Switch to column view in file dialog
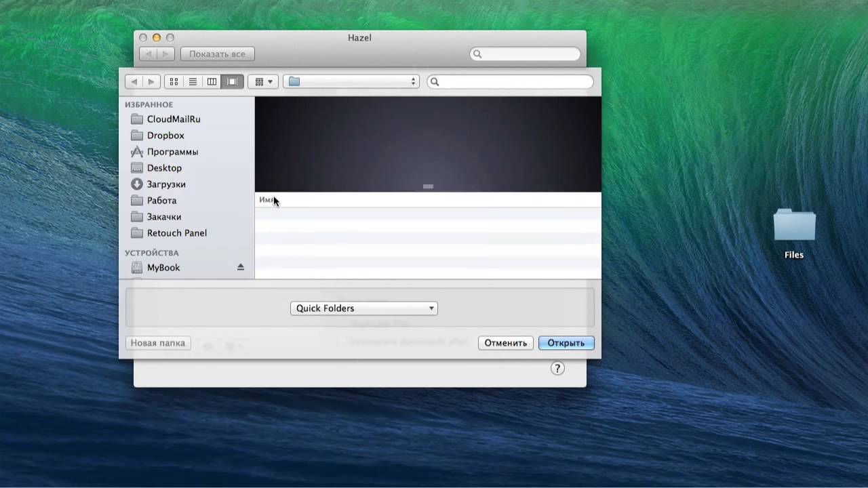This screenshot has height=488, width=868. pos(212,81)
